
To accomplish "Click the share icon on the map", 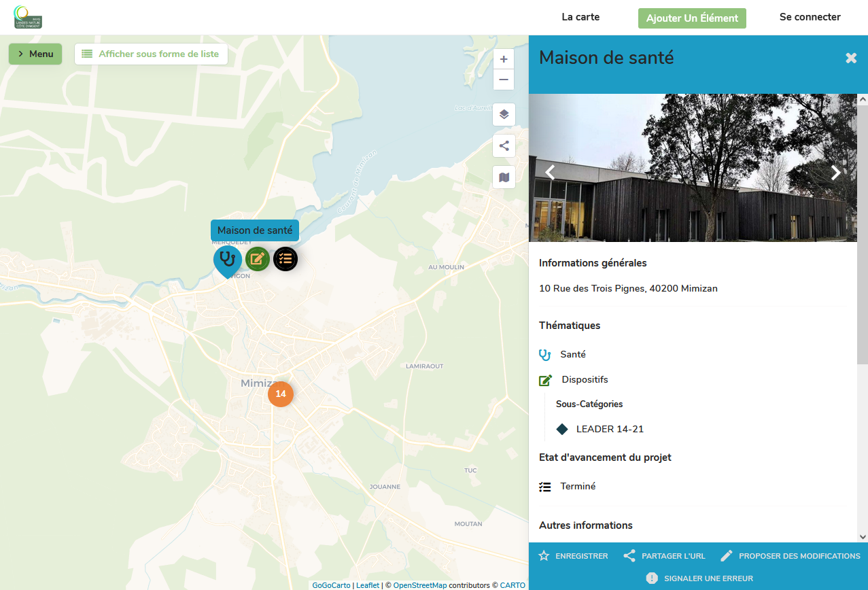I will (504, 145).
